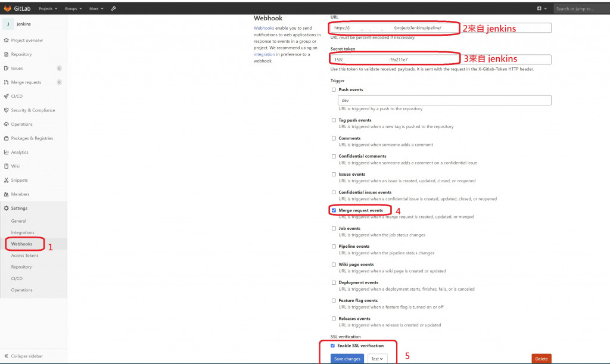Open the Projects dropdown in the navbar
Screen dimensions: 610x364
point(48,8)
